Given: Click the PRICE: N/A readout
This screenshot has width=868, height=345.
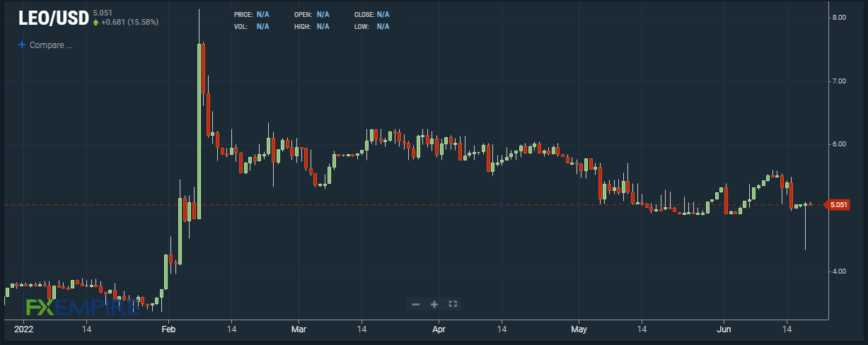Looking at the screenshot, I should pyautogui.click(x=251, y=14).
